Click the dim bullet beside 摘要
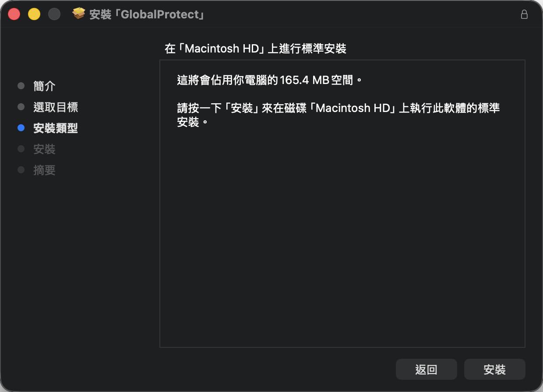The image size is (543, 392). coord(21,170)
